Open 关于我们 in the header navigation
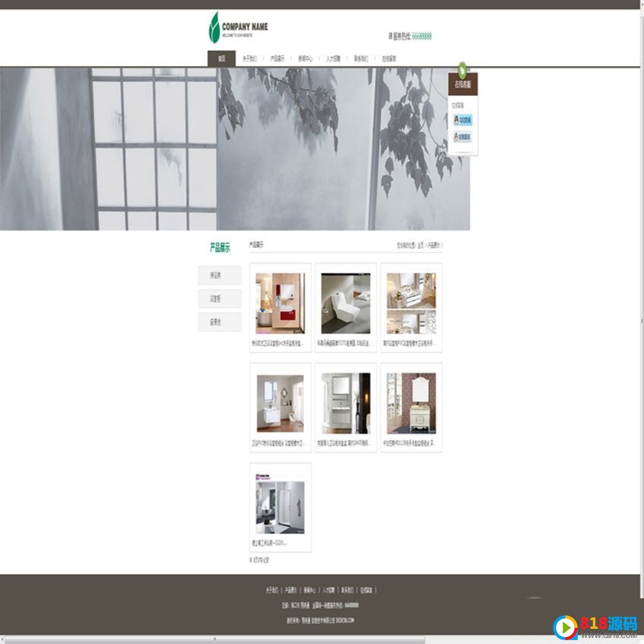644x644 pixels. click(249, 59)
